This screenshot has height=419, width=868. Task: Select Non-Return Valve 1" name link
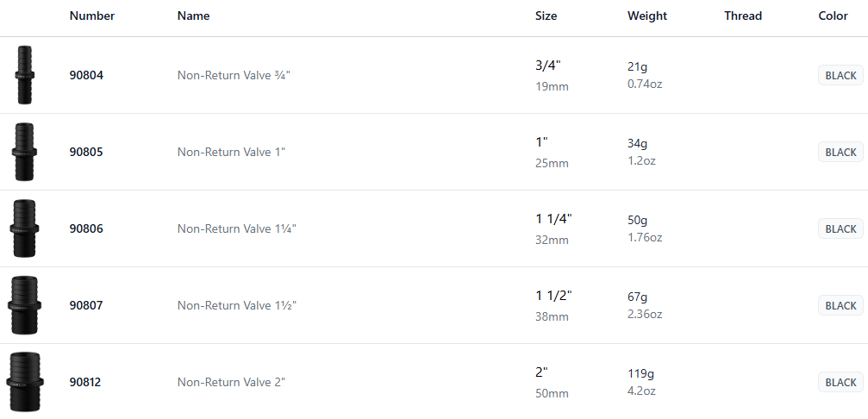point(231,152)
